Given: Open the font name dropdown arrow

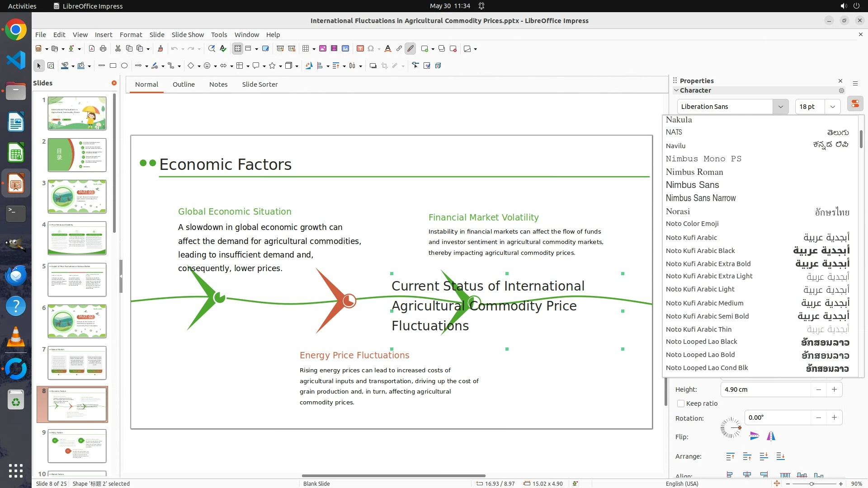Looking at the screenshot, I should 780,107.
